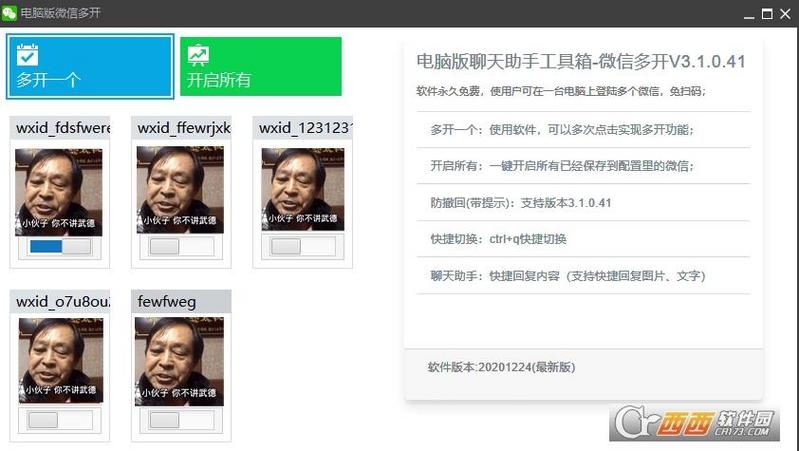Click the 多开一个 blue tile button

[x=90, y=66]
